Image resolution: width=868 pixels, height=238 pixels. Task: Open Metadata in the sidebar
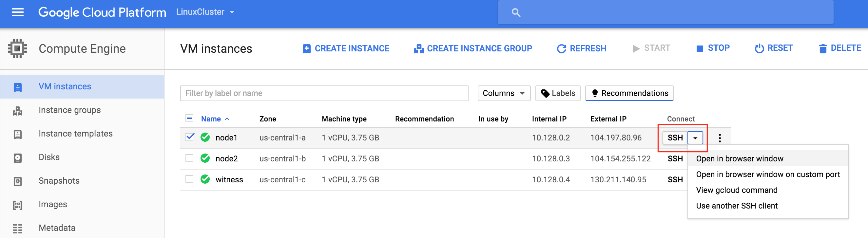(57, 228)
